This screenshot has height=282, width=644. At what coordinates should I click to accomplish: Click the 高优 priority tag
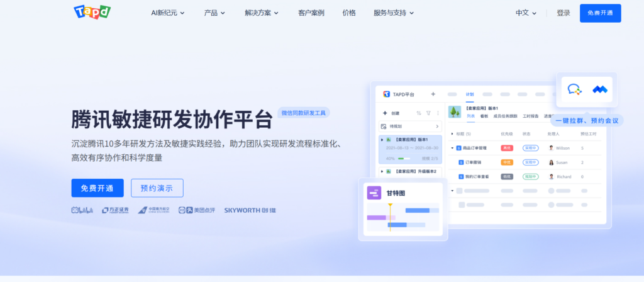pyautogui.click(x=508, y=148)
